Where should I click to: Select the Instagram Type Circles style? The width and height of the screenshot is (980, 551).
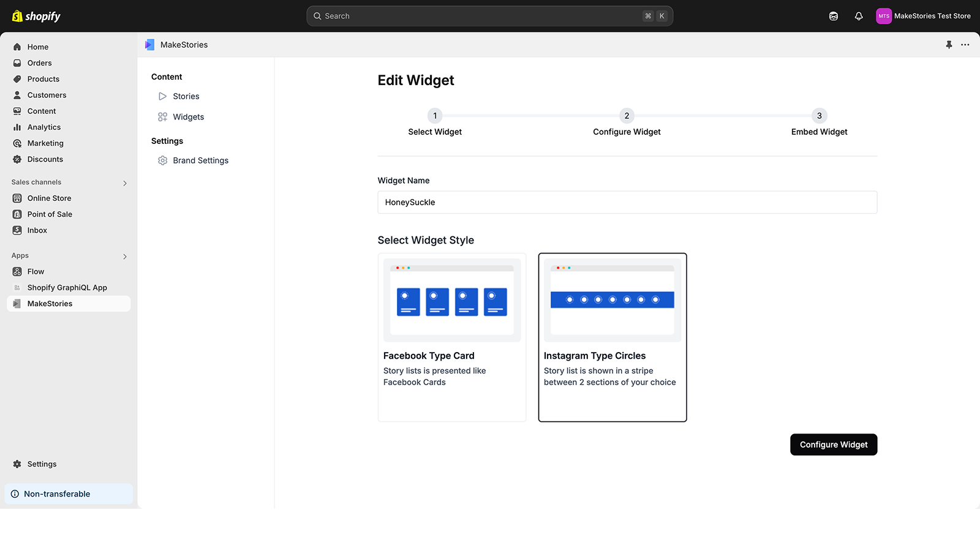tap(612, 337)
